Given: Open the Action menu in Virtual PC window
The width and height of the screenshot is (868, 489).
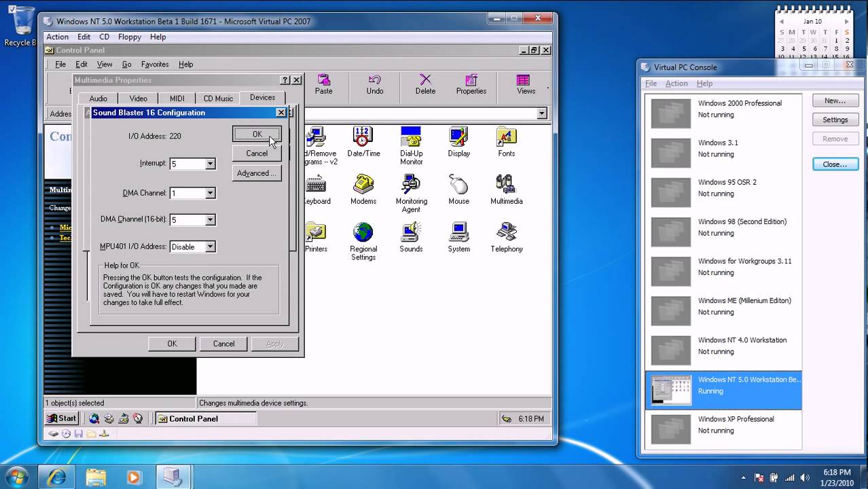Looking at the screenshot, I should click(x=57, y=37).
